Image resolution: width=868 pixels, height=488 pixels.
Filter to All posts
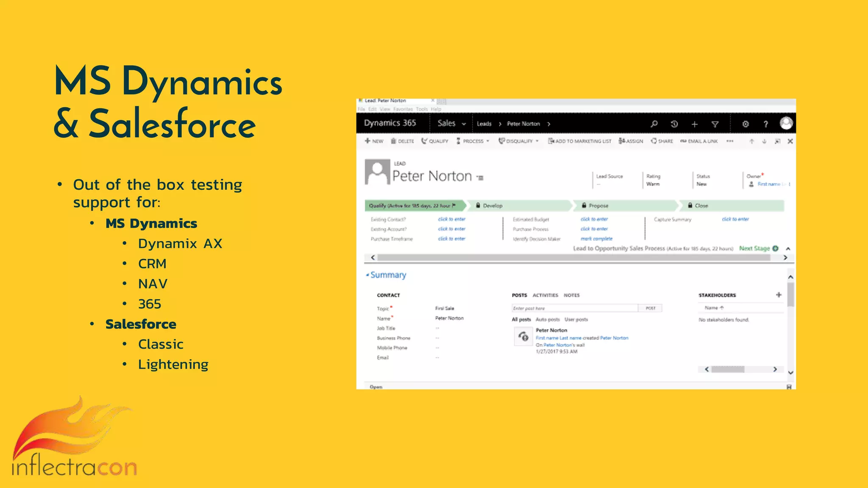point(521,319)
